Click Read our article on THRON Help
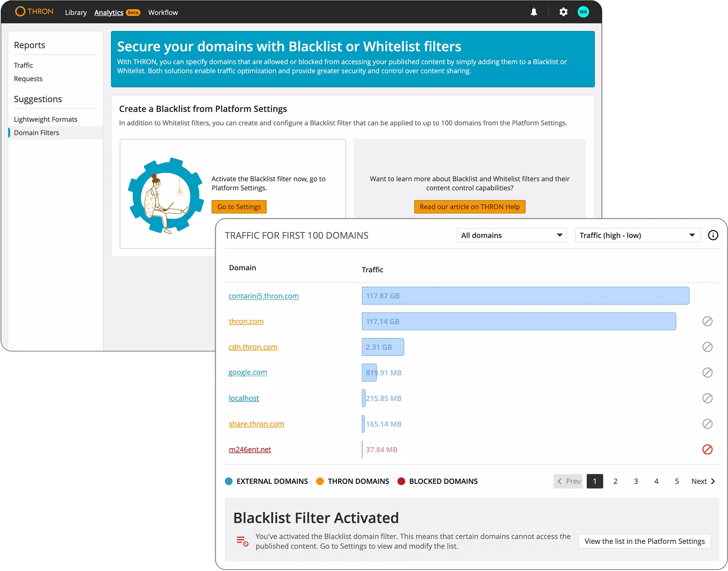The width and height of the screenshot is (728, 571). (x=470, y=207)
